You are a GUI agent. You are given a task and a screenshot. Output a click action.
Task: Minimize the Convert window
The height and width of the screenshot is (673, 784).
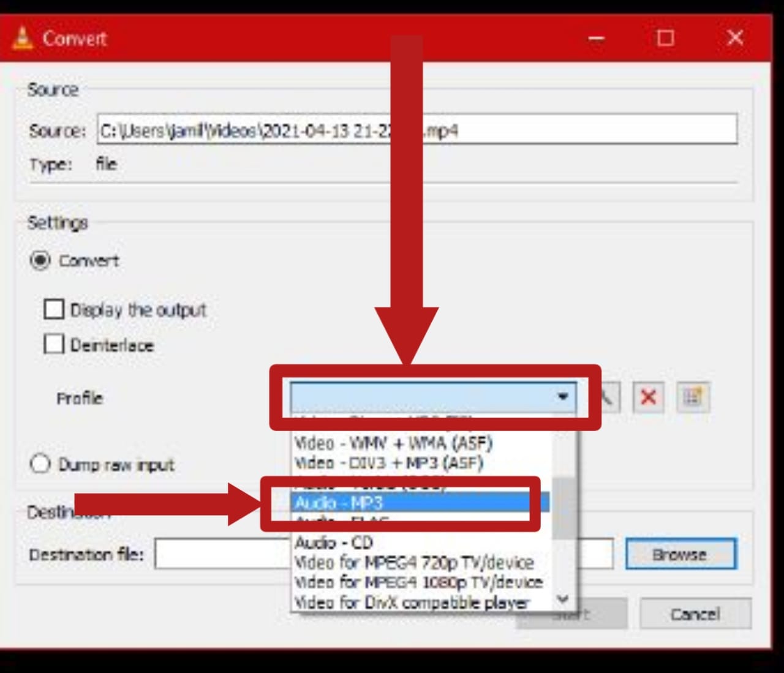point(597,39)
